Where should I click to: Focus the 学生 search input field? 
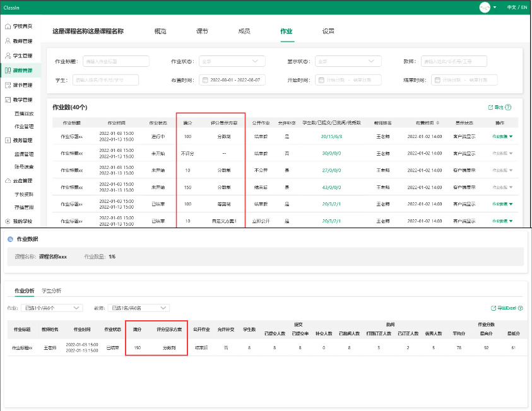[x=105, y=80]
